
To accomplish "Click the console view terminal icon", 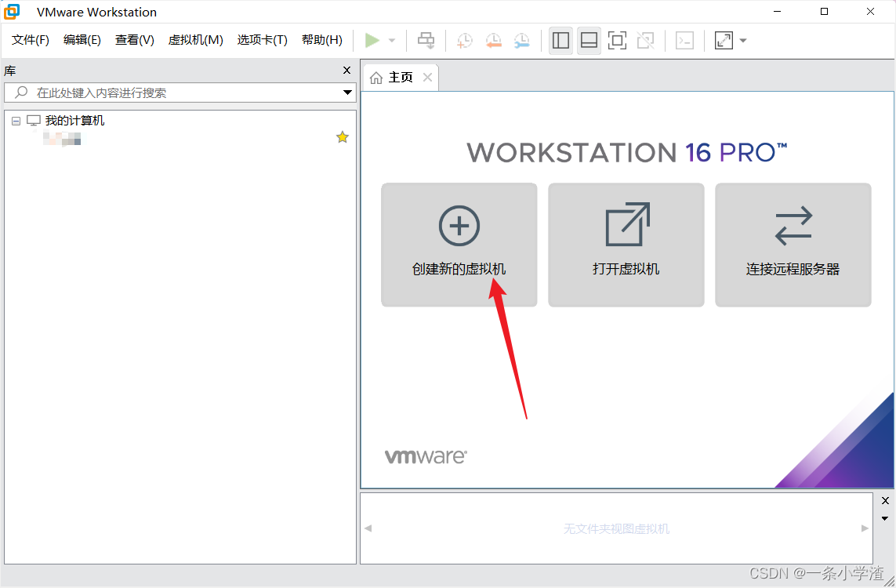I will [x=684, y=41].
